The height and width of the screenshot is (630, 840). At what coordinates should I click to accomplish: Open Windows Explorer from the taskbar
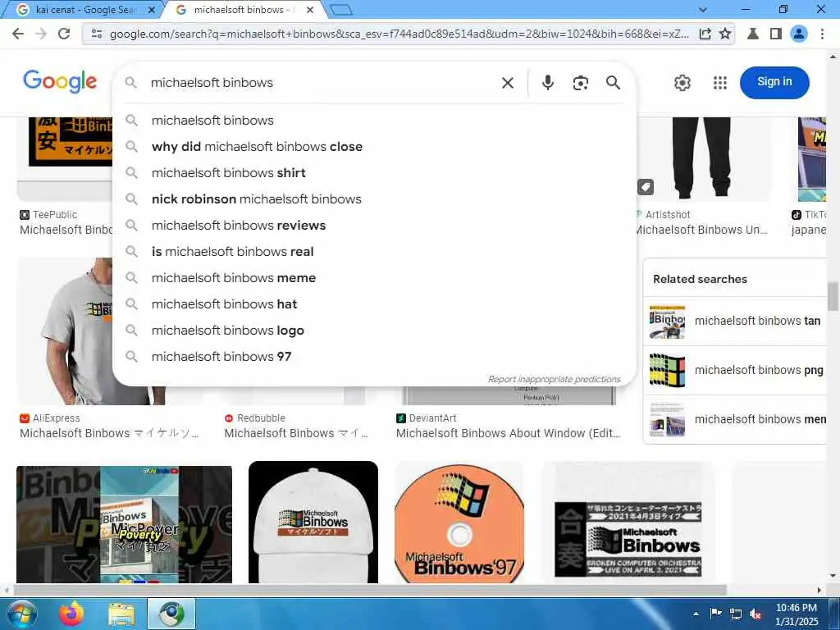pyautogui.click(x=121, y=614)
